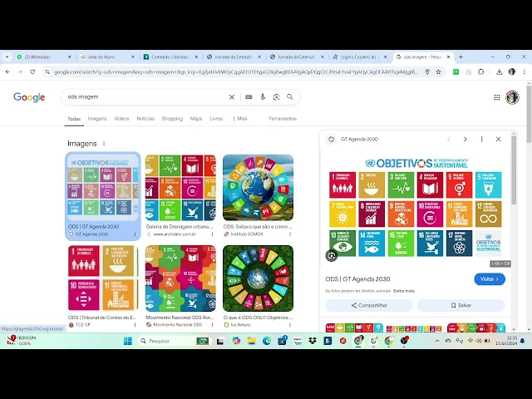Open the Tribunal de Contas ODS thumbnail
Viewport: 532px width, 399px height.
tap(103, 278)
